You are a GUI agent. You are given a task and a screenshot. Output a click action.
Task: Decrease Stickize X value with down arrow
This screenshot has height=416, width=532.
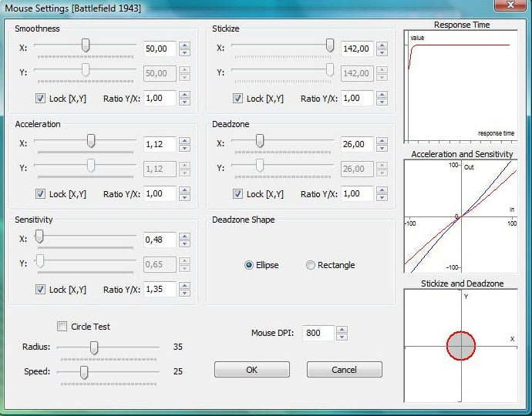[382, 52]
